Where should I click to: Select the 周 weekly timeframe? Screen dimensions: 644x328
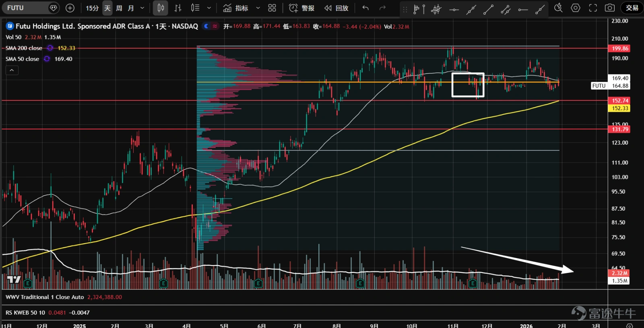119,8
